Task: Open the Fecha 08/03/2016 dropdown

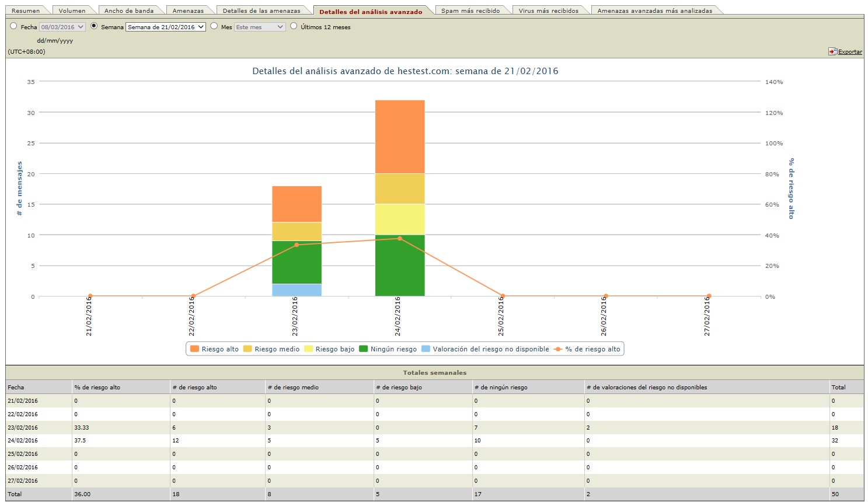Action: (62, 27)
